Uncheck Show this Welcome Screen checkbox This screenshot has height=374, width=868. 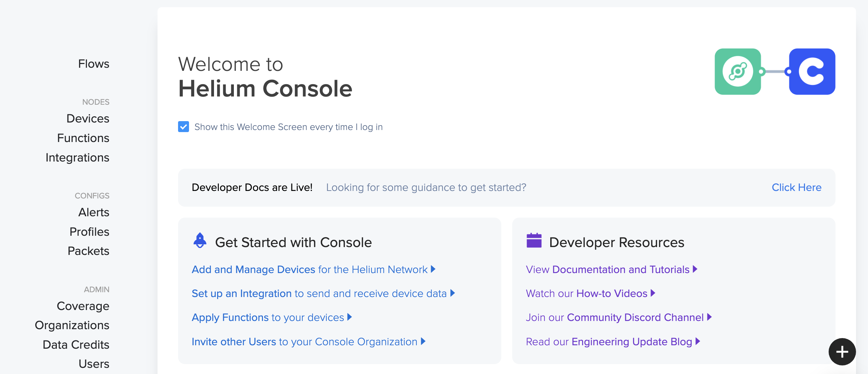pyautogui.click(x=184, y=127)
